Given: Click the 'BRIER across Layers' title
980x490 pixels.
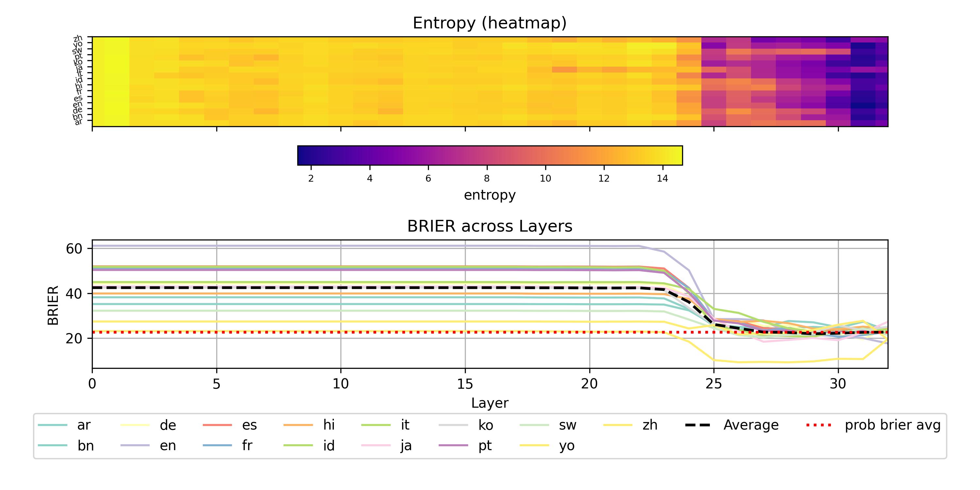Looking at the screenshot, I should (490, 226).
